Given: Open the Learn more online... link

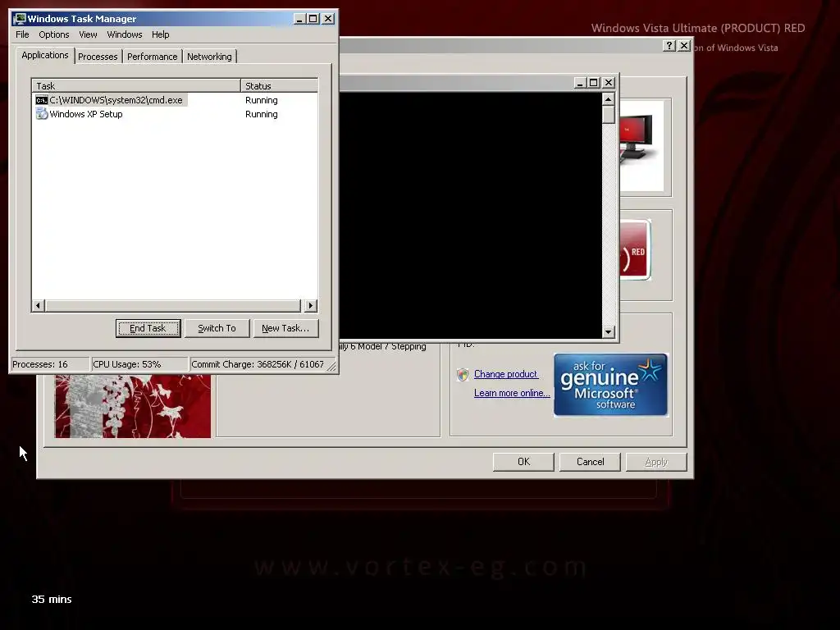Looking at the screenshot, I should coord(512,393).
